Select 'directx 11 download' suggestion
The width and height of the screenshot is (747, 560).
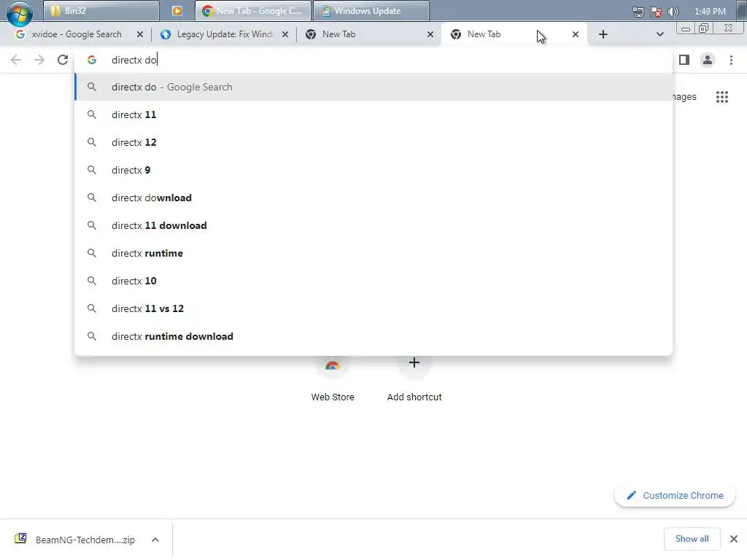(x=373, y=225)
